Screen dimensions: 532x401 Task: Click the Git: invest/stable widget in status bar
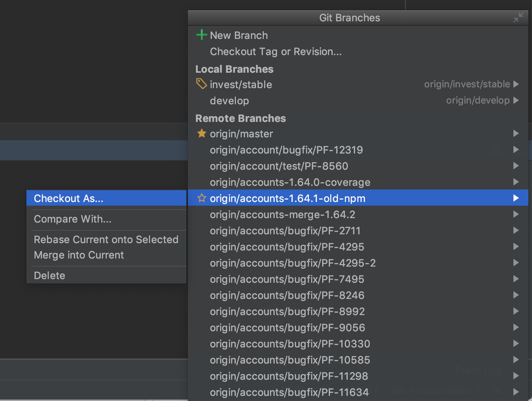pos(429,390)
